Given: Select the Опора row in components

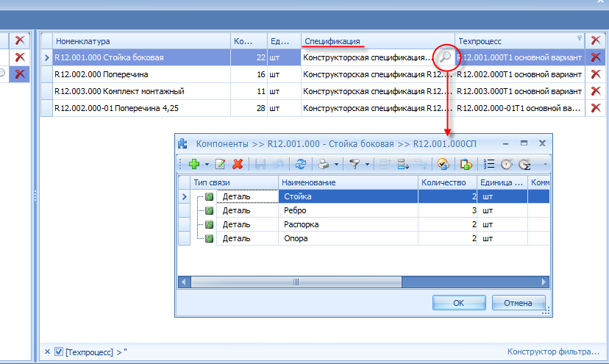Looking at the screenshot, I should point(364,238).
